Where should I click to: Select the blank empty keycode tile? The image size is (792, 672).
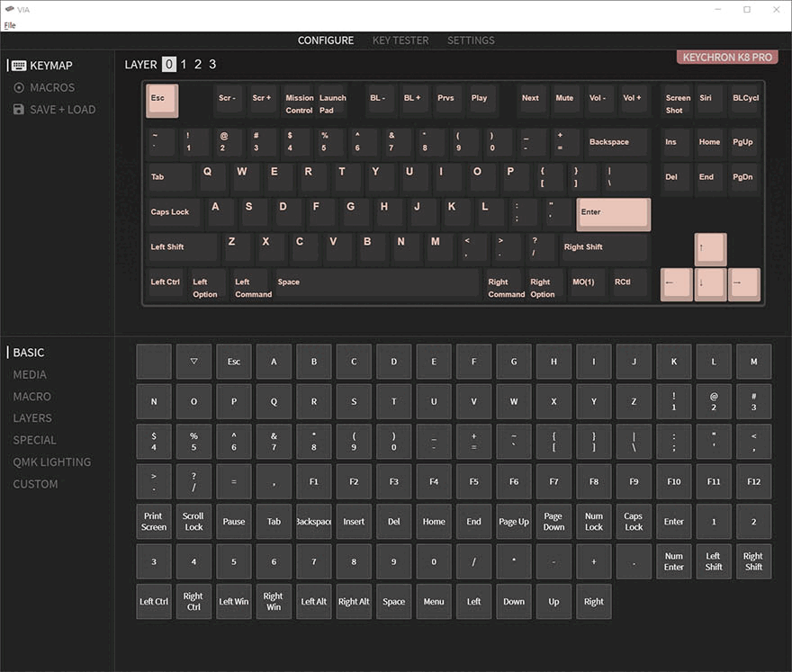154,362
